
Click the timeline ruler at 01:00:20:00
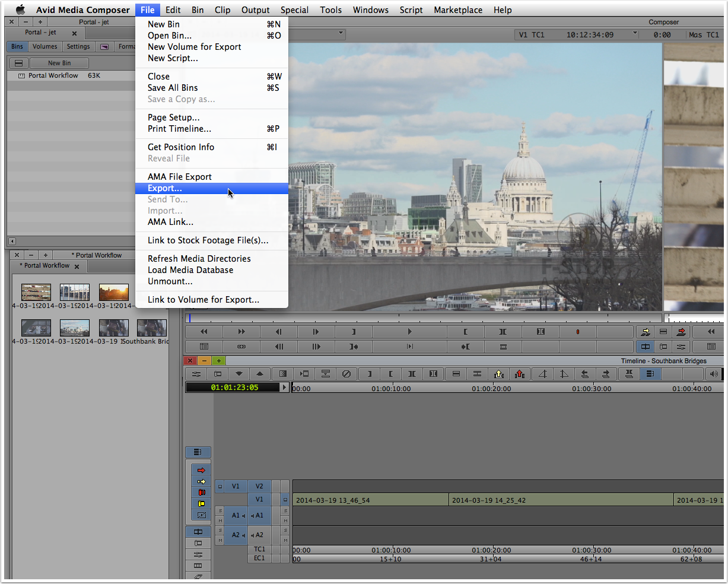tap(491, 389)
